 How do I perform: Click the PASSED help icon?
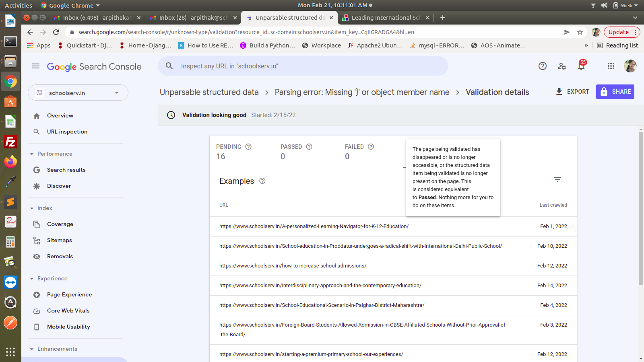(x=309, y=147)
